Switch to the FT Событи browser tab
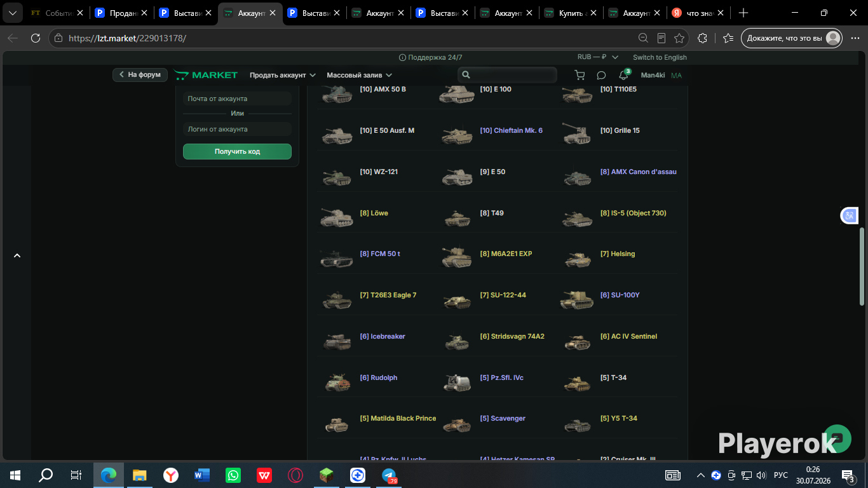This screenshot has width=868, height=488. coord(57,13)
